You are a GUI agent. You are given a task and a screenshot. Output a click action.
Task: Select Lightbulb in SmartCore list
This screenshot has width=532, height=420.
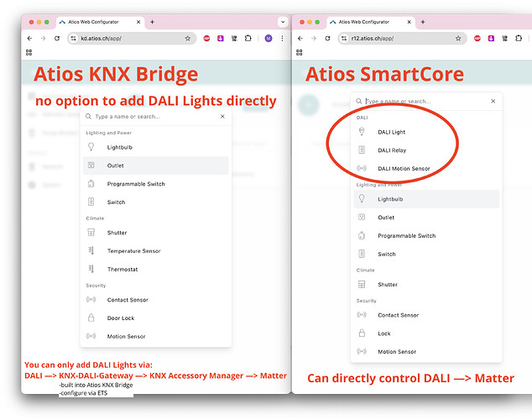pyautogui.click(x=426, y=199)
